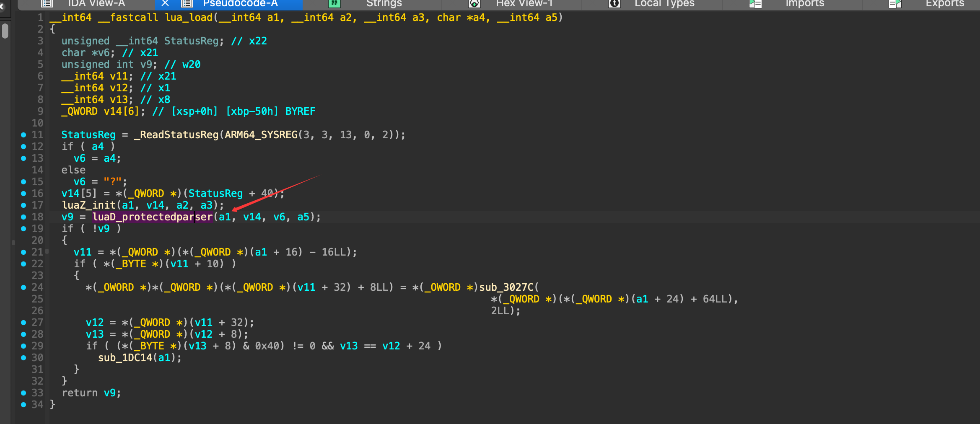980x424 pixels.
Task: Click the Exports tab icon
Action: (x=895, y=4)
